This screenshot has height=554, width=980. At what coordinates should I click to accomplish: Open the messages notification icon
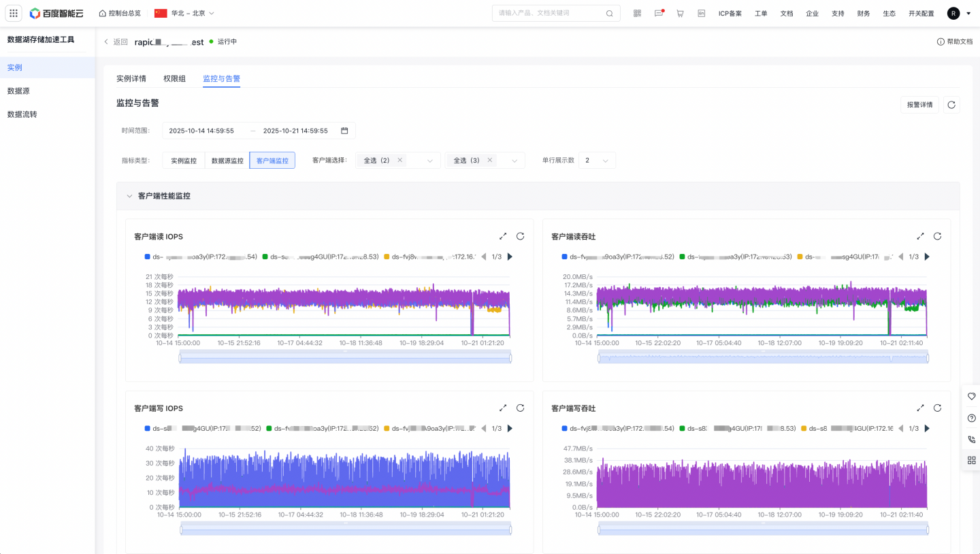pyautogui.click(x=658, y=13)
